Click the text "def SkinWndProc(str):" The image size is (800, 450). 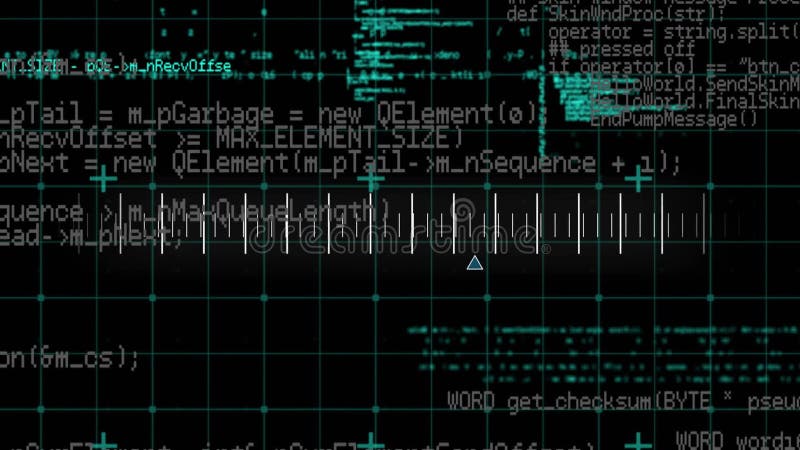(x=615, y=14)
